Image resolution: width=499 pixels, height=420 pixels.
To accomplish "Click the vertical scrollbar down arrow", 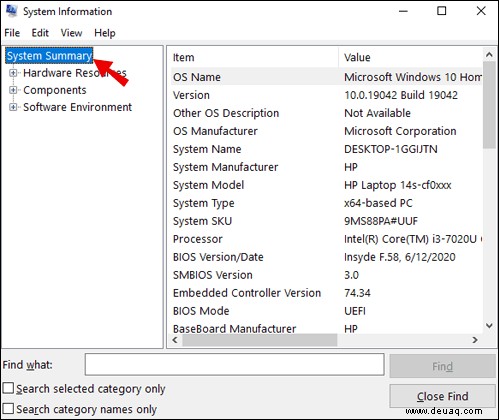I will (489, 325).
